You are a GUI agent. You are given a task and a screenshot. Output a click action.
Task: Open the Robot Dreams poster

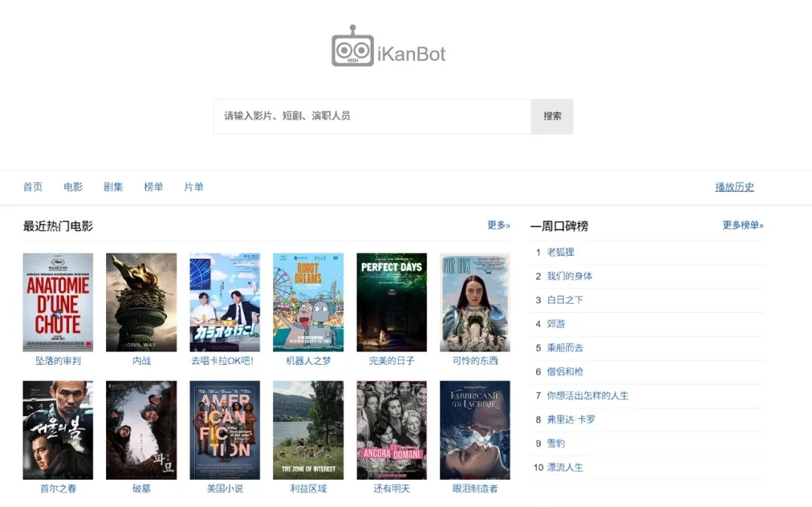308,302
